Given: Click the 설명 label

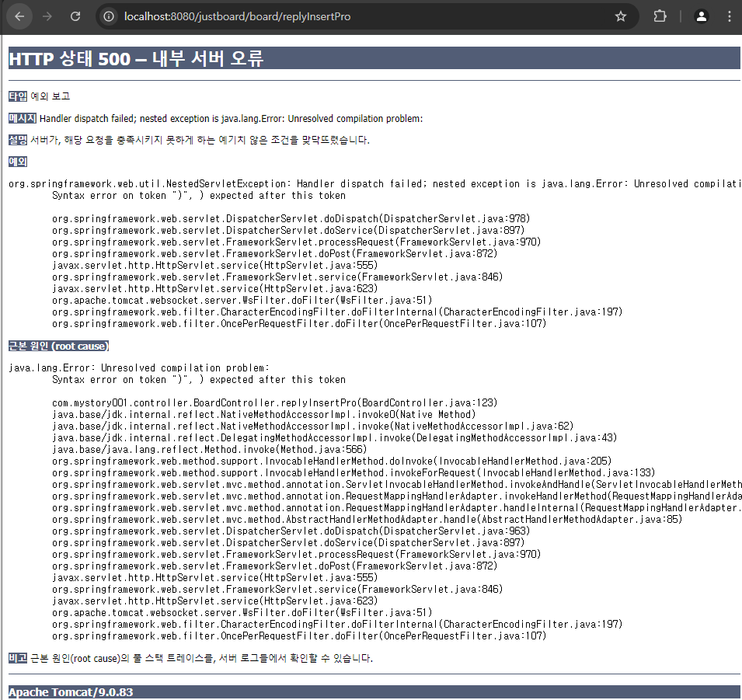Looking at the screenshot, I should (18, 140).
